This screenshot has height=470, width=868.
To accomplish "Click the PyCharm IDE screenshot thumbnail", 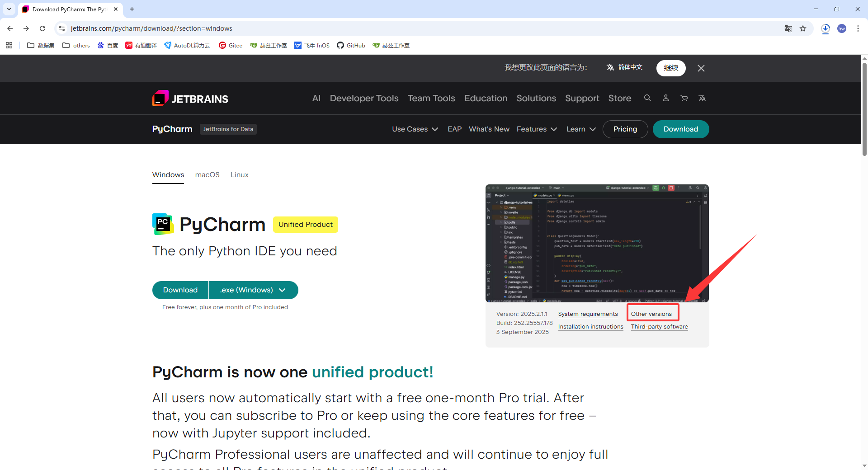I will (x=597, y=243).
